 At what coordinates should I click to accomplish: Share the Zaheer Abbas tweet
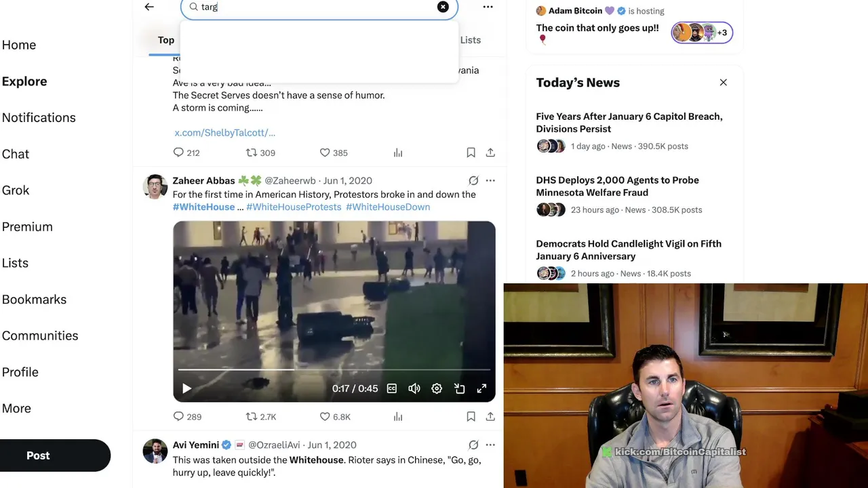[x=490, y=417]
